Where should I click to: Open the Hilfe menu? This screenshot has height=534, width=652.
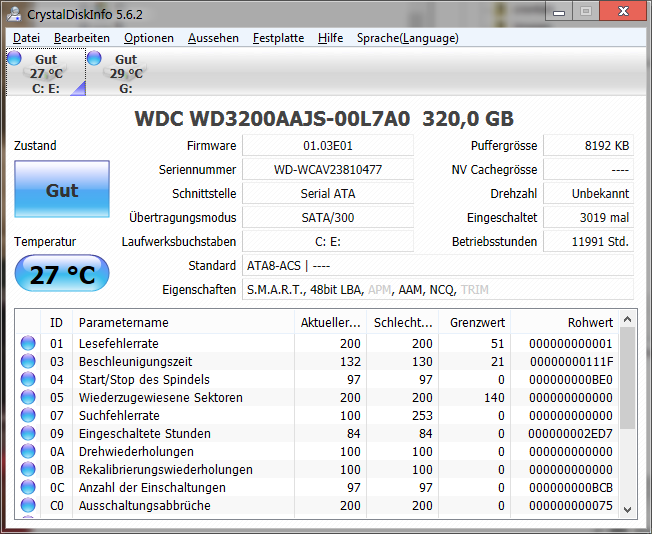click(x=330, y=38)
